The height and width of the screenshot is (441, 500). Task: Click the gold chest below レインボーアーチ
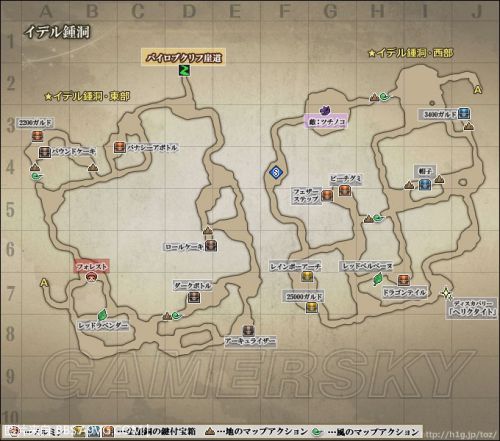[307, 277]
